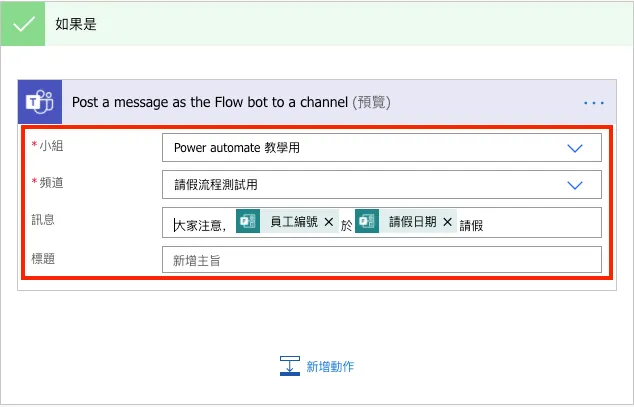Viewport: 634px width, 407px height.
Task: Click the 如果是 branch header
Action: [x=317, y=24]
